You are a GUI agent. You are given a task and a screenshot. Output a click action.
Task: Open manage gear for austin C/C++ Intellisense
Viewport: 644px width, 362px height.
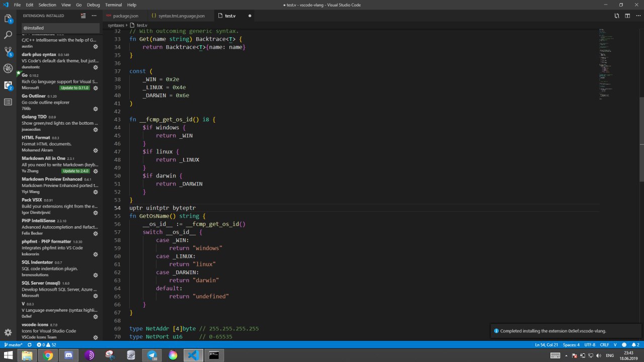(x=96, y=46)
